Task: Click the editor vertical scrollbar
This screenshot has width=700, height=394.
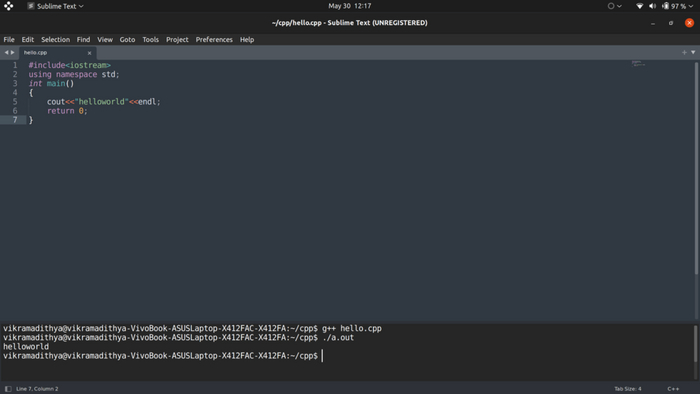Action: (696, 168)
